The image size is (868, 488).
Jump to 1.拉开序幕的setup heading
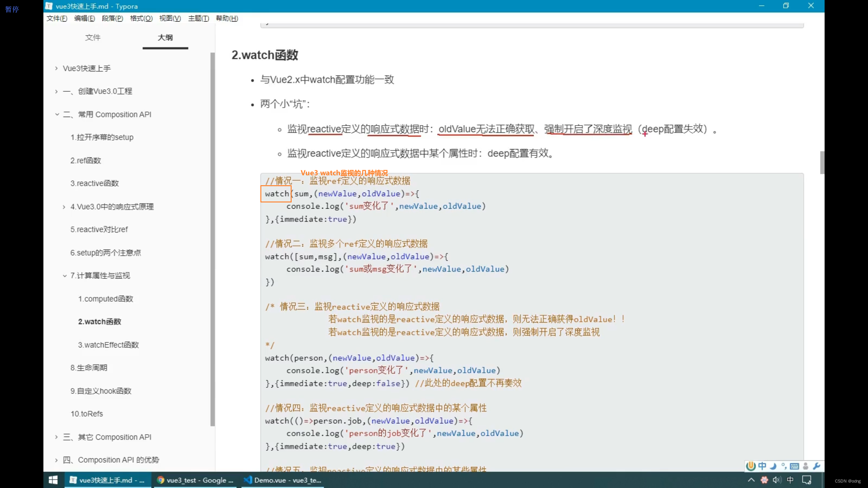click(x=102, y=137)
